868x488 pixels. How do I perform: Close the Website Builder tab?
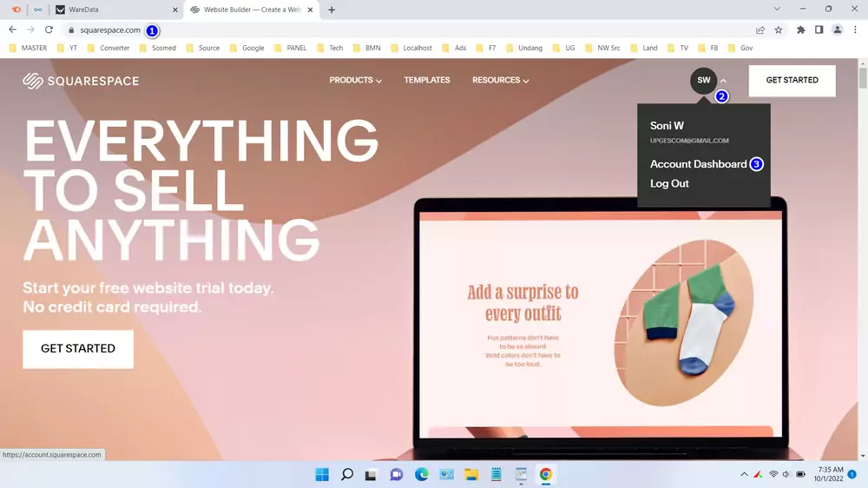point(310,10)
